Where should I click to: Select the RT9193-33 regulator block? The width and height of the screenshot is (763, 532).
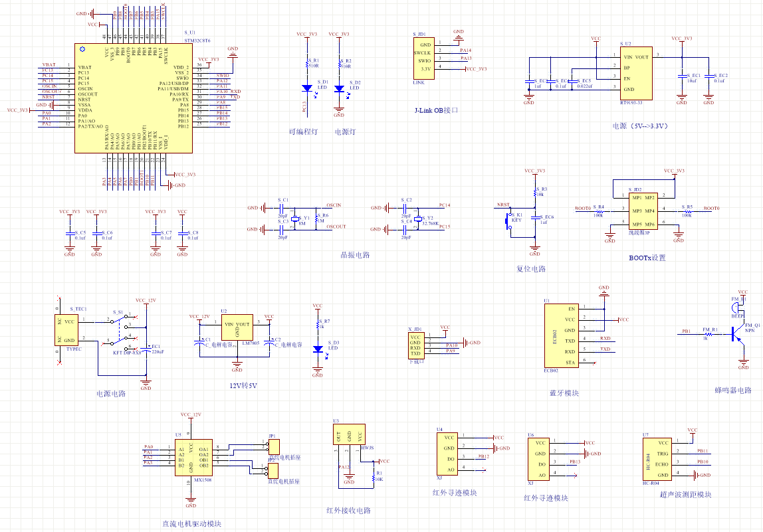tap(636, 74)
